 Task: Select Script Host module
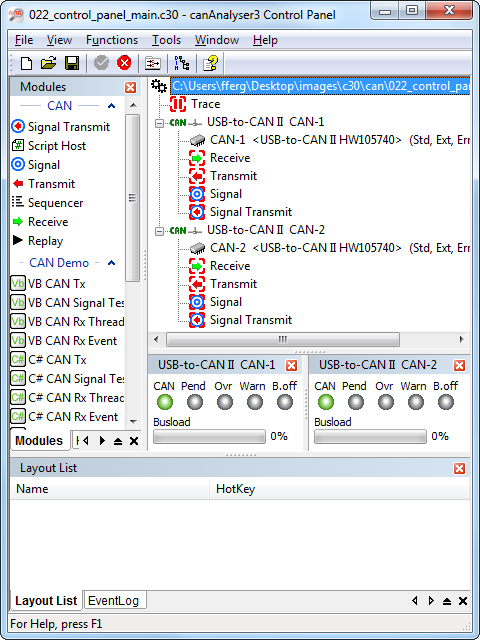click(x=49, y=146)
